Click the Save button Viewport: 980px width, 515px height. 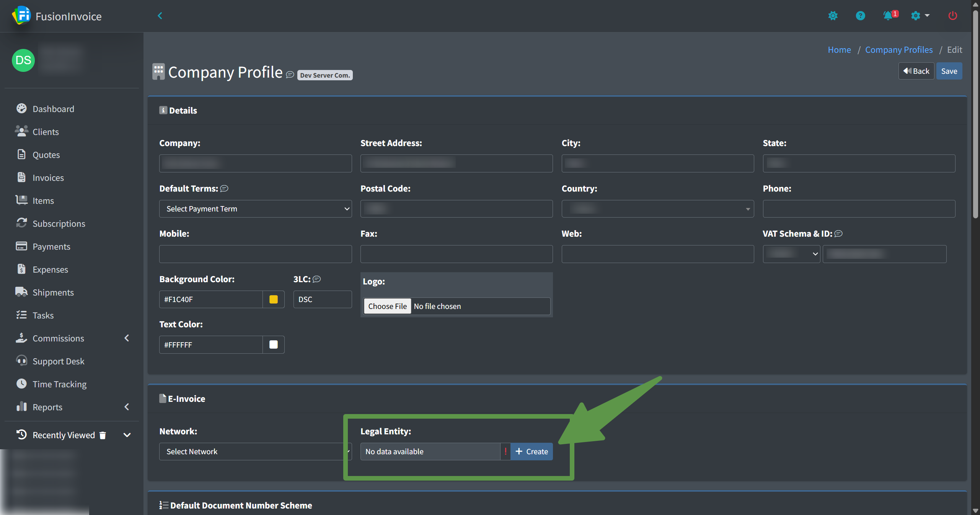click(x=949, y=71)
